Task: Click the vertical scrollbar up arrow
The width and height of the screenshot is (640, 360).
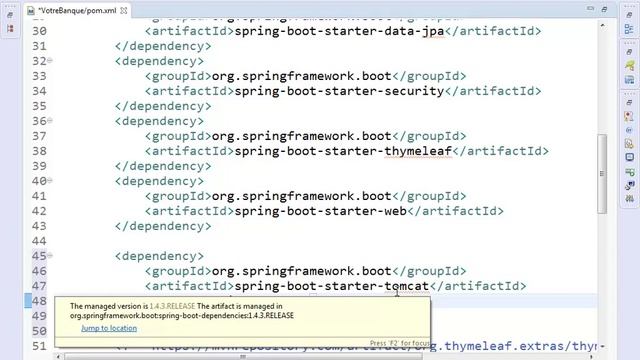Action: click(602, 25)
